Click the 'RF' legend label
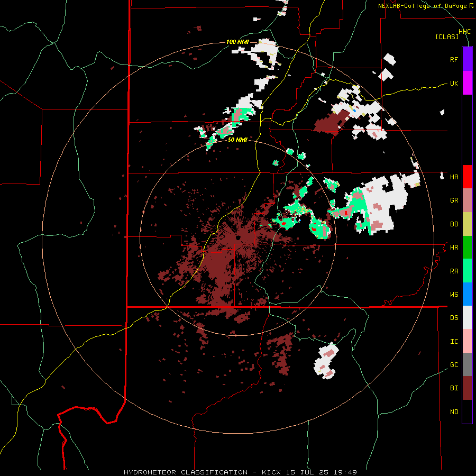 [x=454, y=59]
